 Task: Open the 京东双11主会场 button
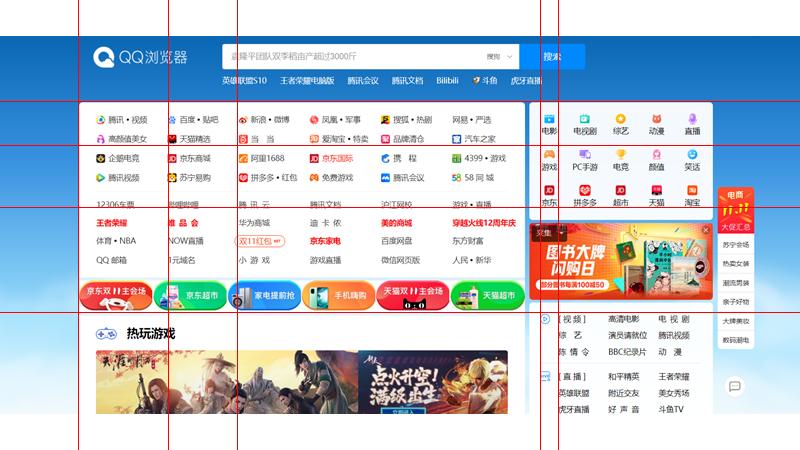(116, 295)
